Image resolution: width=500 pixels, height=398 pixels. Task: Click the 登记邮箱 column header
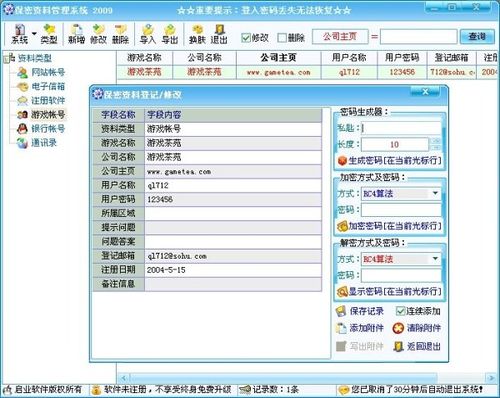click(x=451, y=58)
